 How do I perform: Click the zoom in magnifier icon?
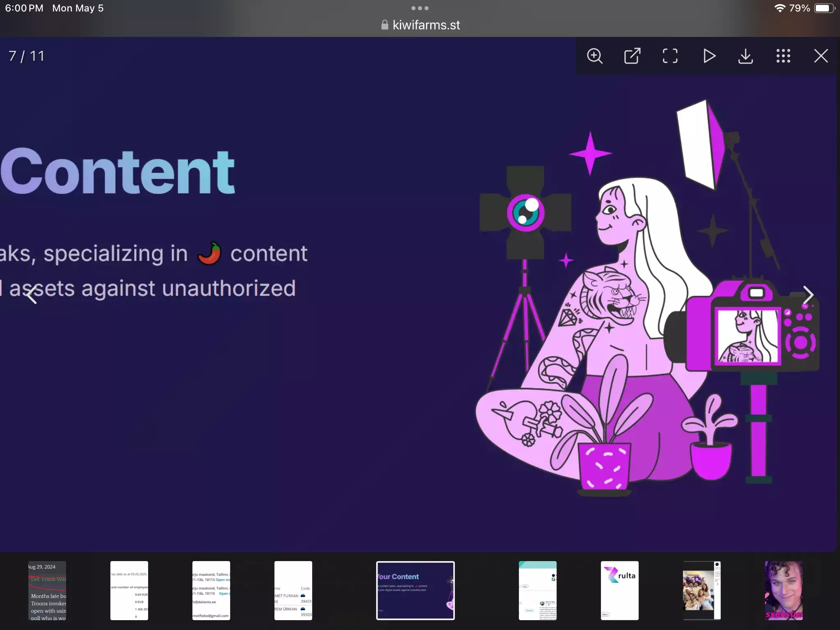coord(595,56)
